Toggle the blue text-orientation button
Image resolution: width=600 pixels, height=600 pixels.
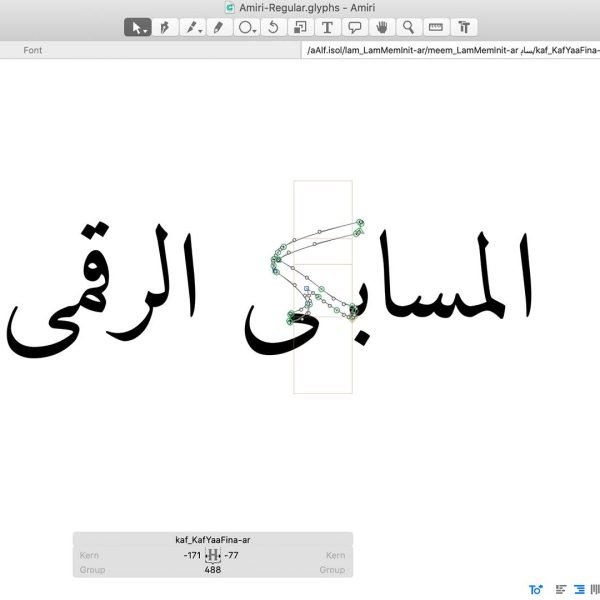coord(536,590)
